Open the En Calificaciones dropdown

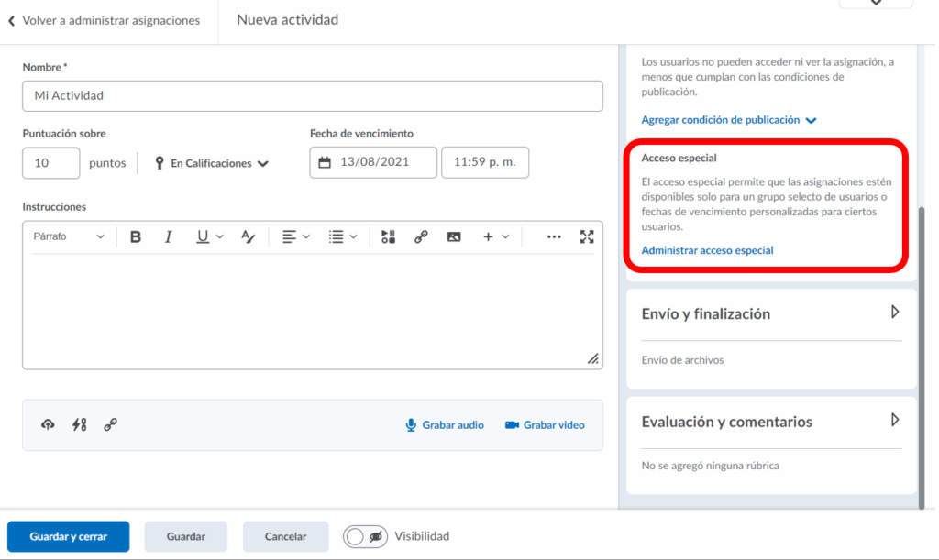[212, 163]
